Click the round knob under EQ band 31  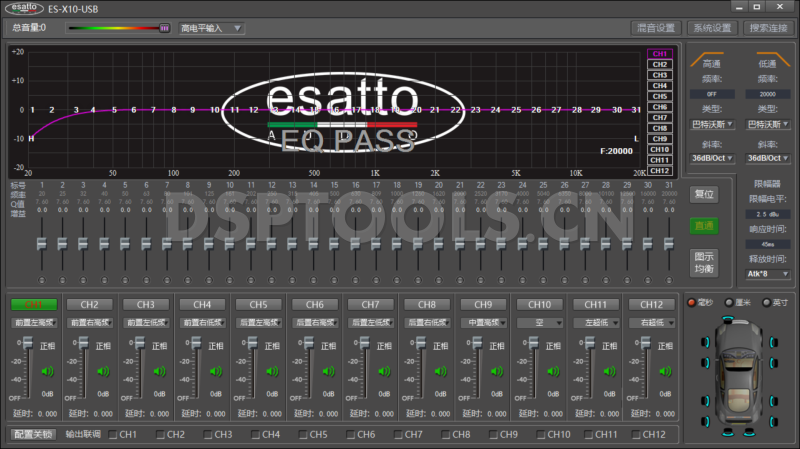[669, 280]
